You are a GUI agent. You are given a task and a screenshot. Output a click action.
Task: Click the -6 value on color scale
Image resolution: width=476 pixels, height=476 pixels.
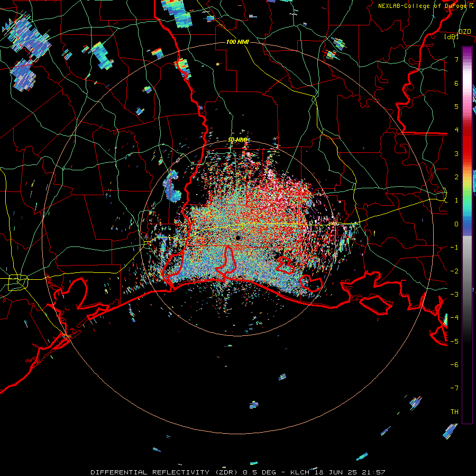[454, 365]
